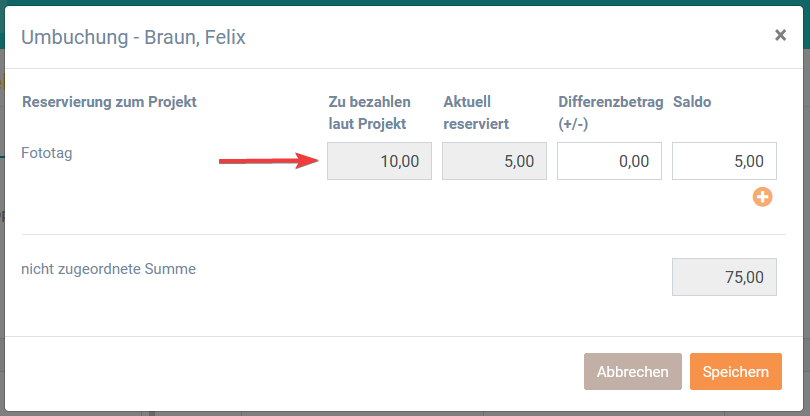This screenshot has height=416, width=810.
Task: Click the Saldo column header
Action: pos(691,101)
